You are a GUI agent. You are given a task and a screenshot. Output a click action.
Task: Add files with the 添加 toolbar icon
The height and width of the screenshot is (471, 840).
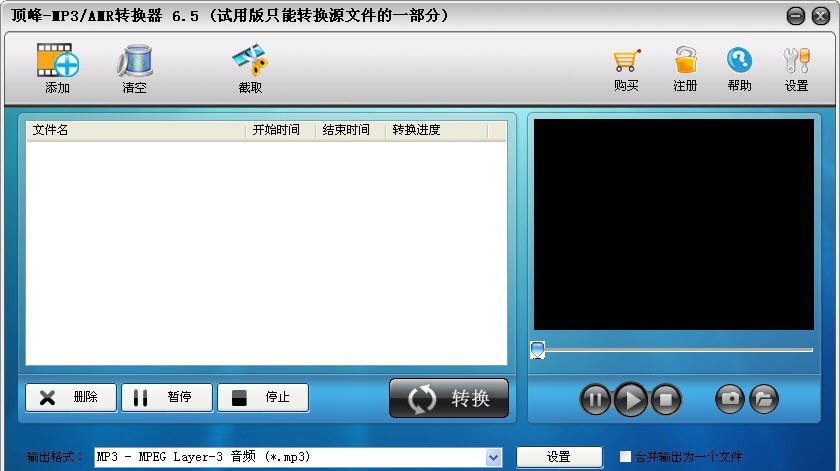[x=57, y=68]
